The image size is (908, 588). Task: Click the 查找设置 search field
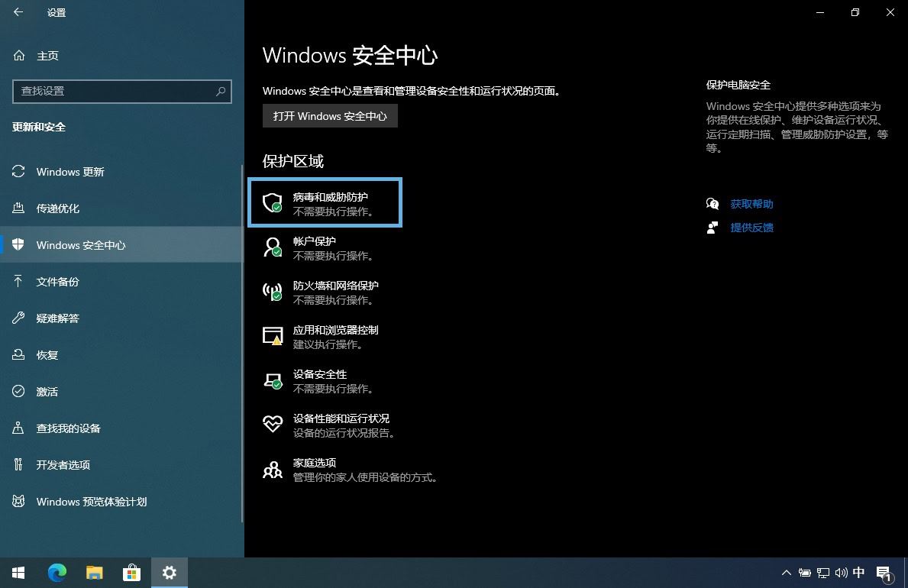tap(122, 92)
